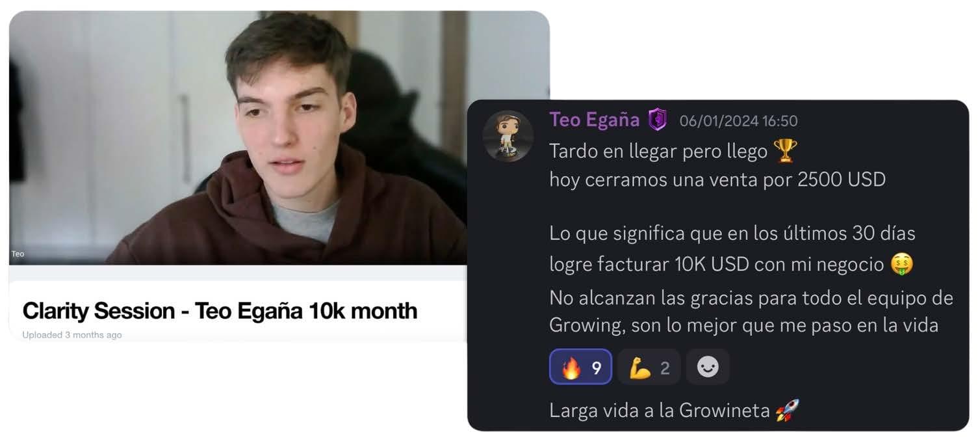This screenshot has height=443, width=980.
Task: Click the rocket emoji after Growineta
Action: click(788, 410)
